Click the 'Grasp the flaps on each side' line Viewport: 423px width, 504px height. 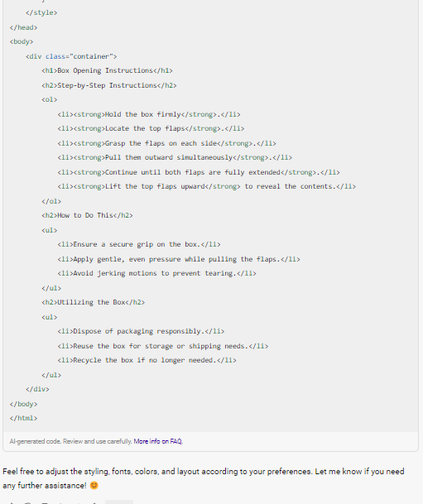point(167,143)
